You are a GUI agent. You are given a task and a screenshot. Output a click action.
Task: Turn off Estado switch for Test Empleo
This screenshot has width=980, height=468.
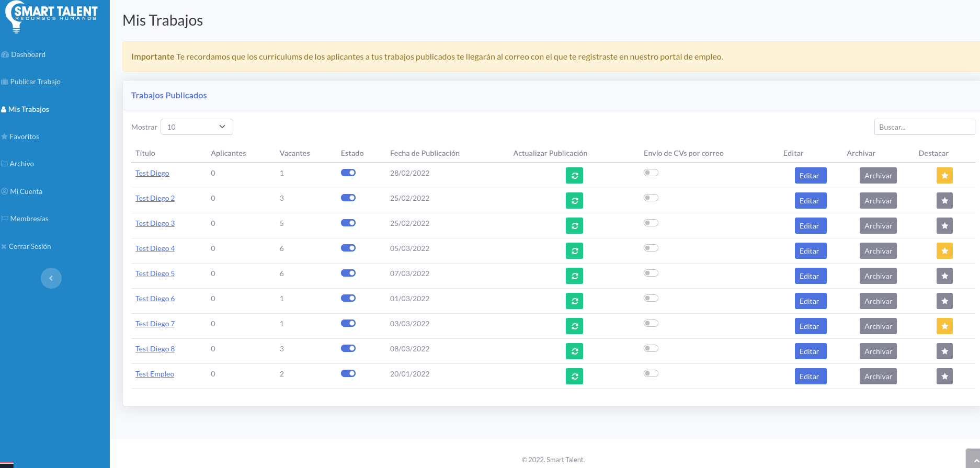(x=348, y=373)
